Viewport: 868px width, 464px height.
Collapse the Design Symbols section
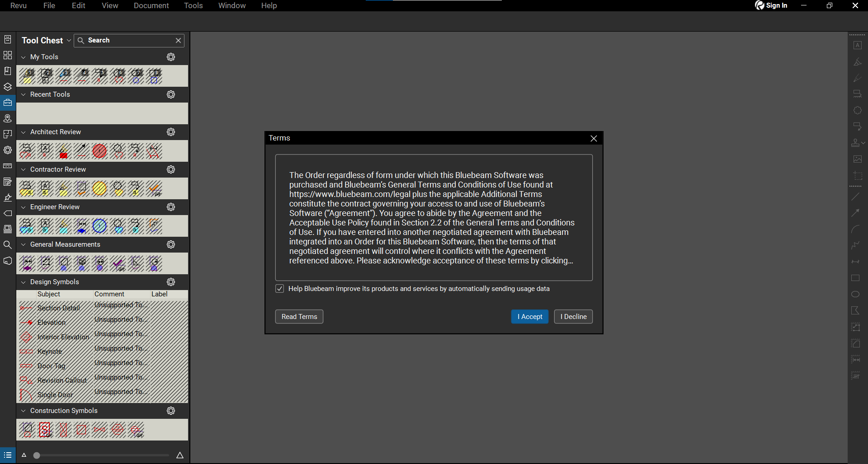24,282
